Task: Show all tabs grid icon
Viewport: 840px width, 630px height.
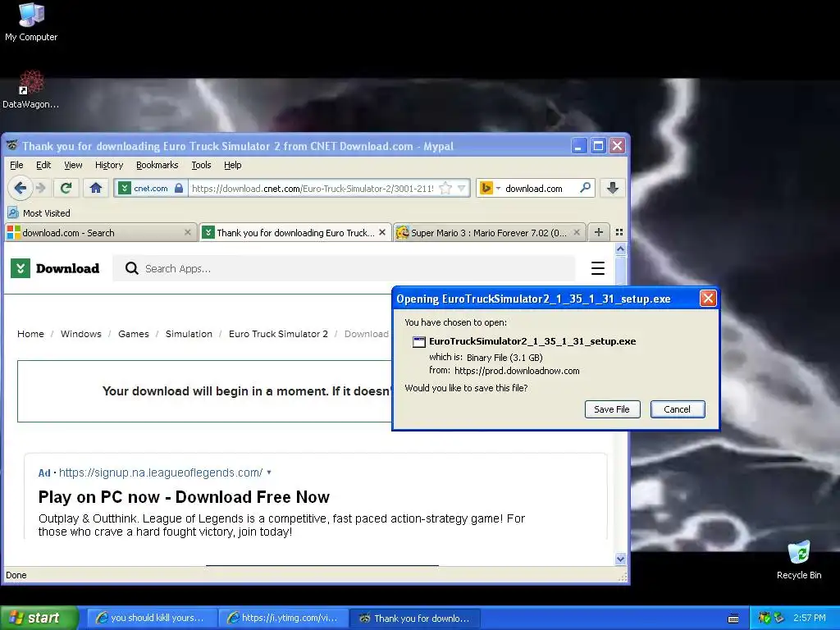Action: point(619,232)
